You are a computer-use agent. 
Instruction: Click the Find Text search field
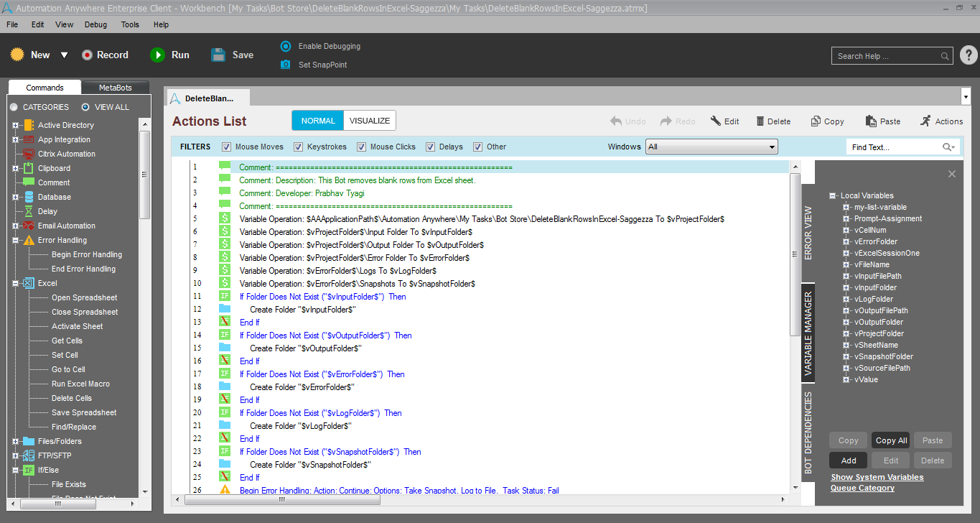click(893, 147)
